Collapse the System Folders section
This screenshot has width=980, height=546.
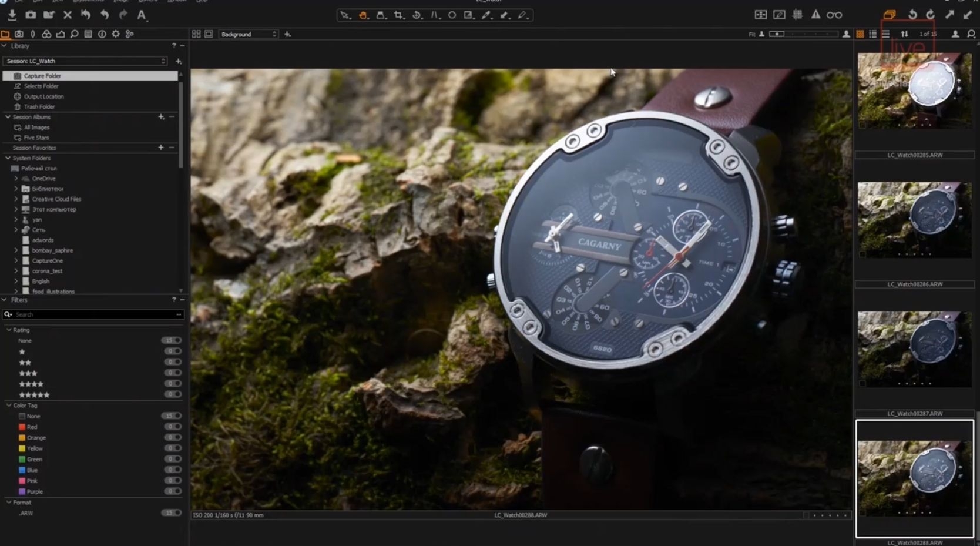point(8,158)
